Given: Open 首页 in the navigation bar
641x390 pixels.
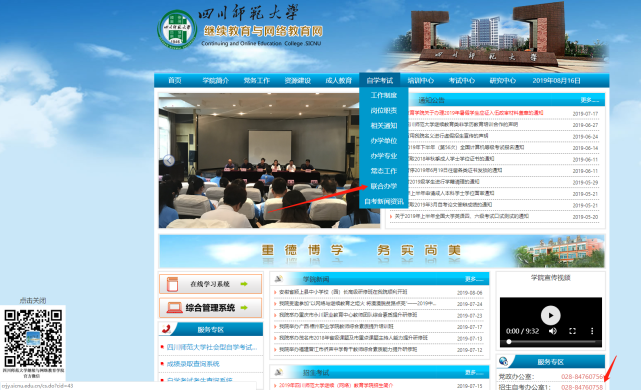Looking at the screenshot, I should coord(175,81).
